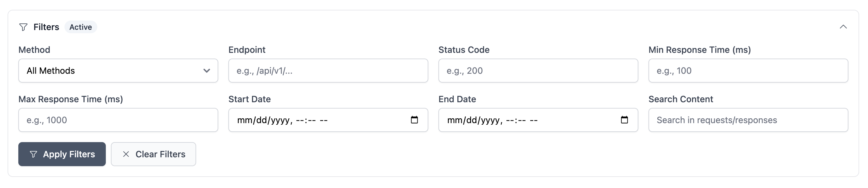Click the funnel icon beside the Filters heading

pos(23,27)
